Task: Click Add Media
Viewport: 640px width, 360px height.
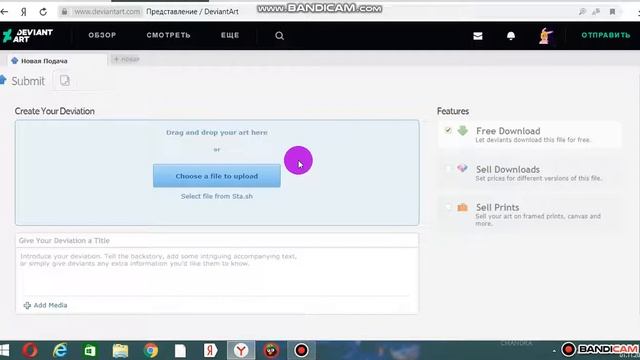Action: click(45, 305)
